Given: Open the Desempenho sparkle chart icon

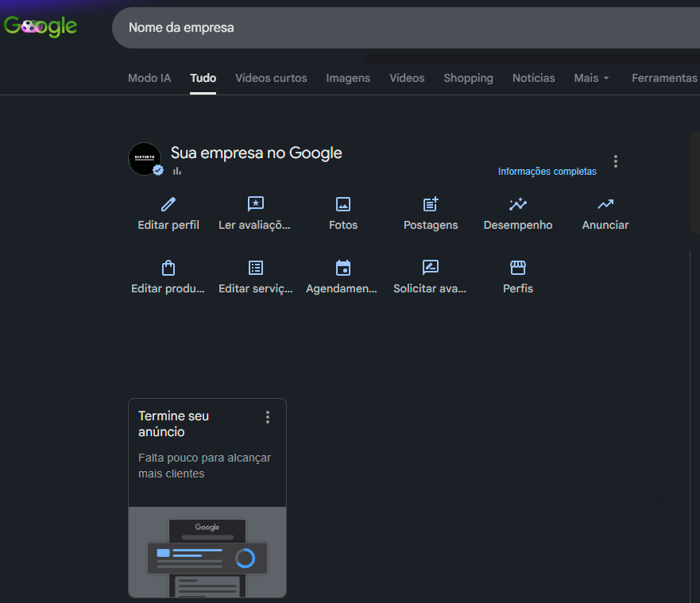Looking at the screenshot, I should click(518, 204).
